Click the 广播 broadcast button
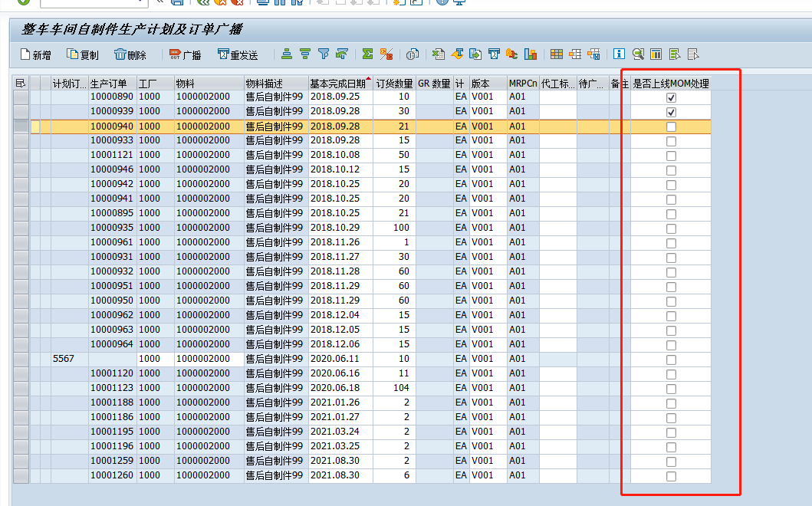This screenshot has height=506, width=812. pyautogui.click(x=185, y=54)
